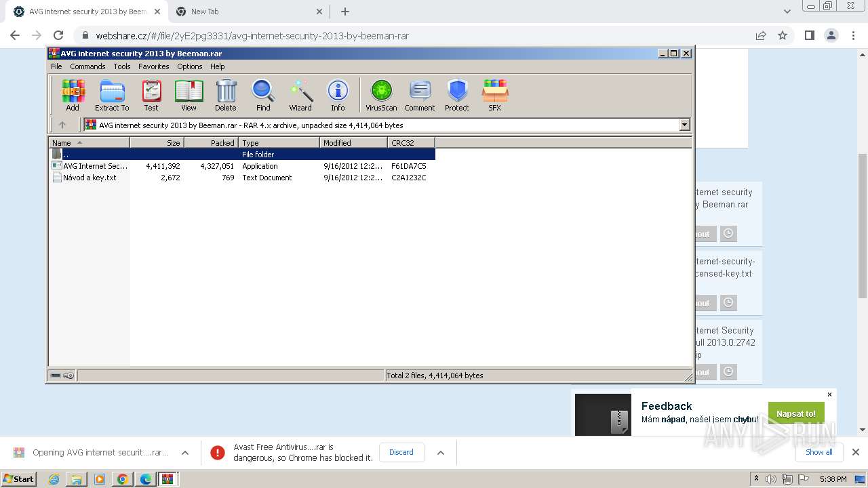868x488 pixels.
Task: Click the taskbar clock 5:38 PM
Action: [x=833, y=479]
